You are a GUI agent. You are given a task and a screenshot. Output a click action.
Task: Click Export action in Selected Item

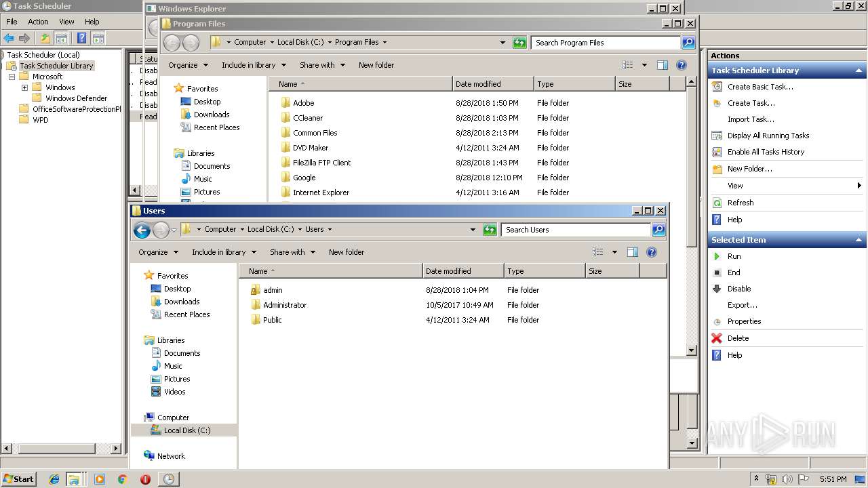742,305
